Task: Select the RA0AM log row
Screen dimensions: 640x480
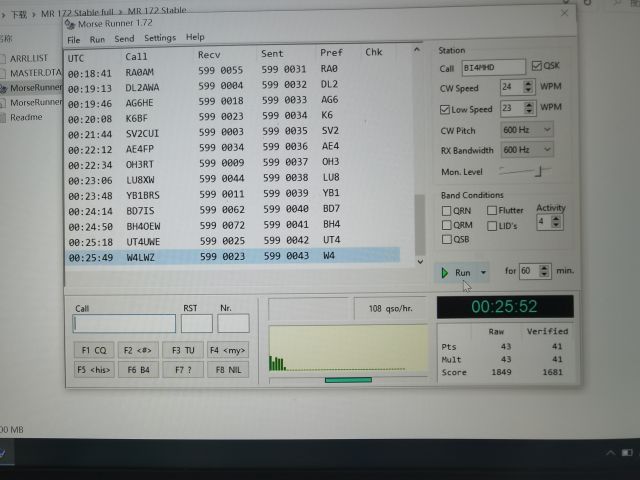Action: pos(233,71)
